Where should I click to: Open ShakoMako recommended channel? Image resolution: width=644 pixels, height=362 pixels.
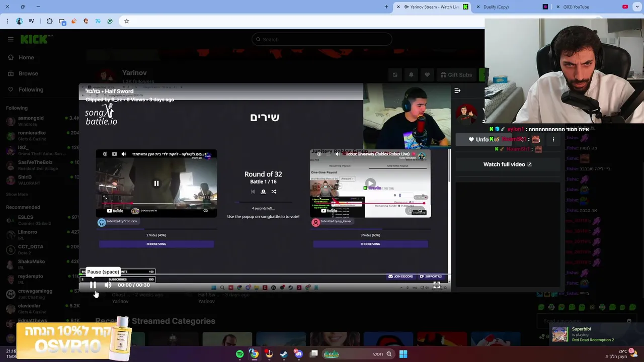pos(40,264)
